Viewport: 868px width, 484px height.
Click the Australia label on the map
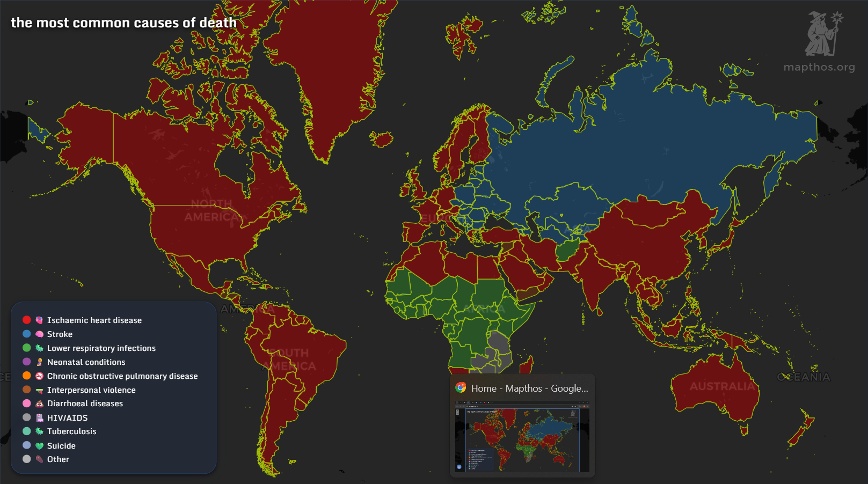point(721,386)
